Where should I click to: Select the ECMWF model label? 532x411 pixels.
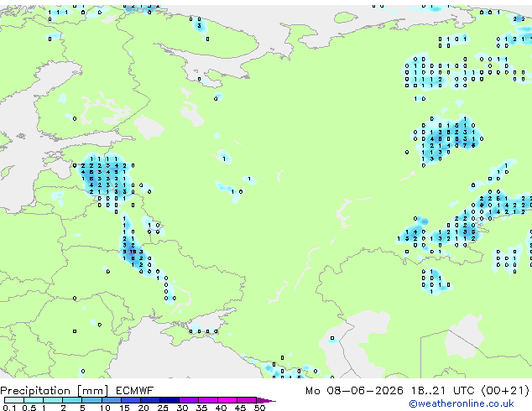[x=135, y=391]
